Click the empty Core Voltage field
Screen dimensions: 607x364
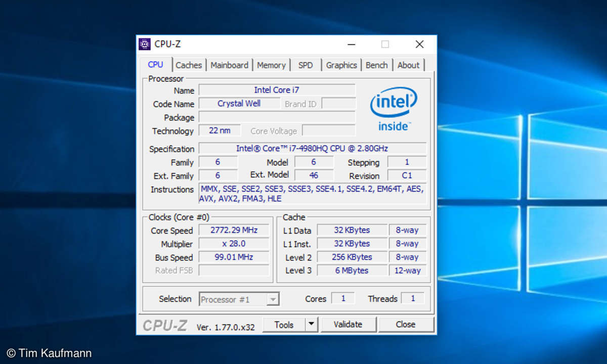(x=329, y=130)
